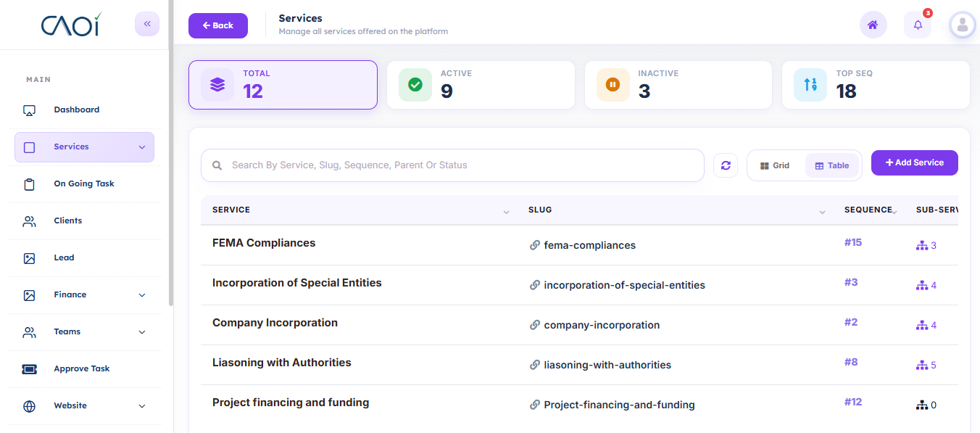Click the Lead image icon
Image resolution: width=980 pixels, height=433 pixels.
(x=29, y=258)
